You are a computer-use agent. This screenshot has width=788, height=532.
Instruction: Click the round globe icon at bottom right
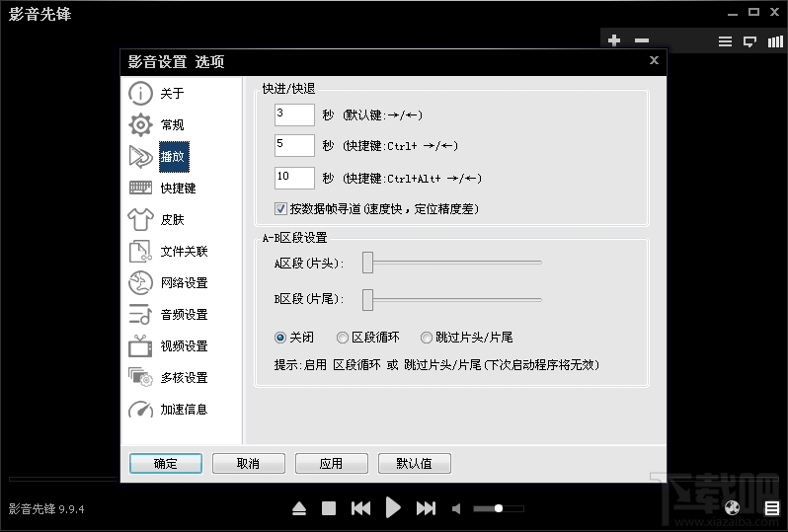733,508
